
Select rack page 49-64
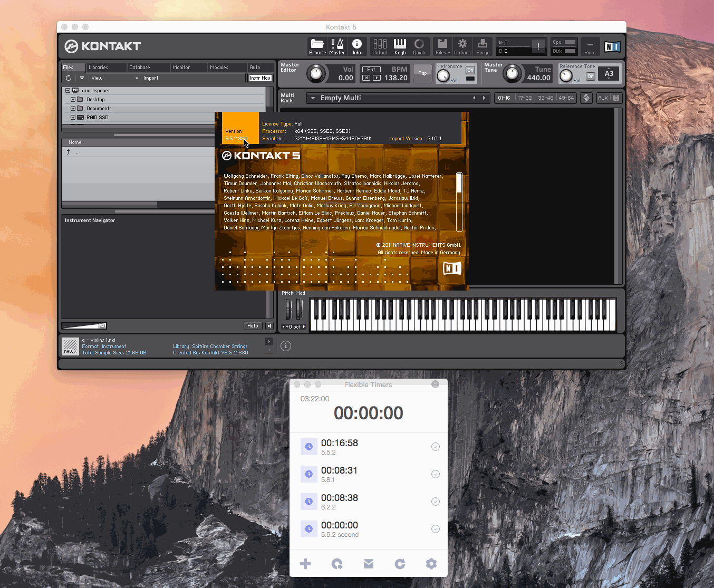tap(566, 98)
